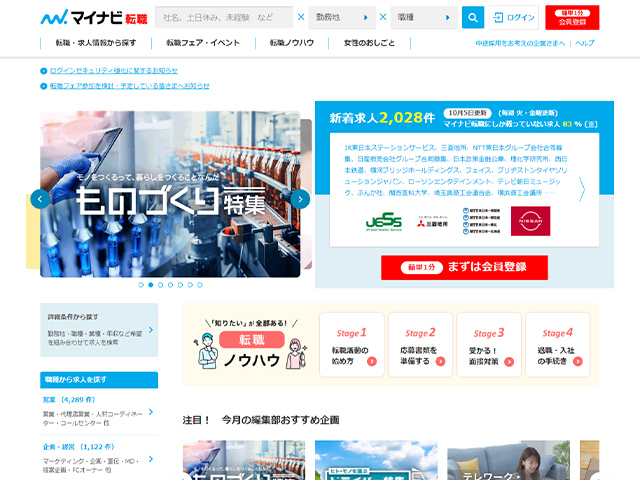Screen dimensions: 640x480
Task: Select third carousel dot indicator
Action: pyautogui.click(x=160, y=285)
